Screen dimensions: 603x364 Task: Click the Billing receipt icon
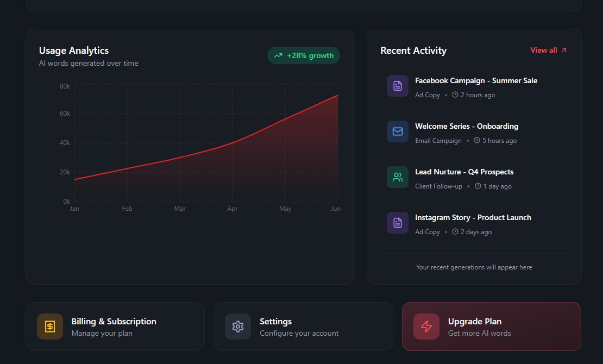(x=50, y=327)
